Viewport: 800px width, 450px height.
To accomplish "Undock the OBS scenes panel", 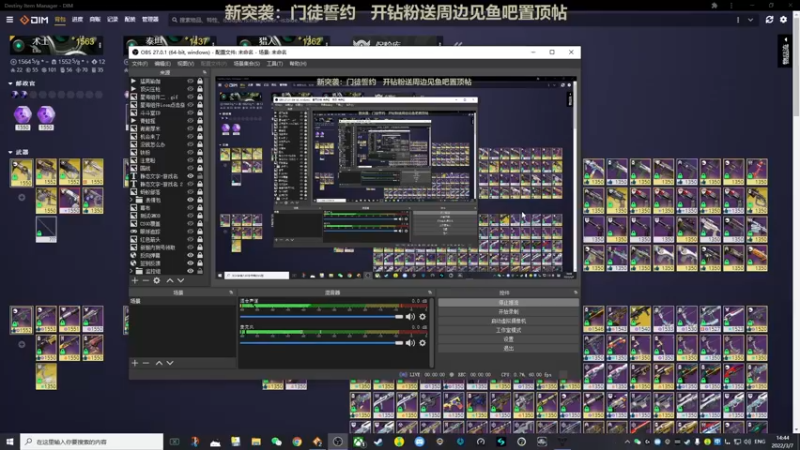I will coord(231,292).
